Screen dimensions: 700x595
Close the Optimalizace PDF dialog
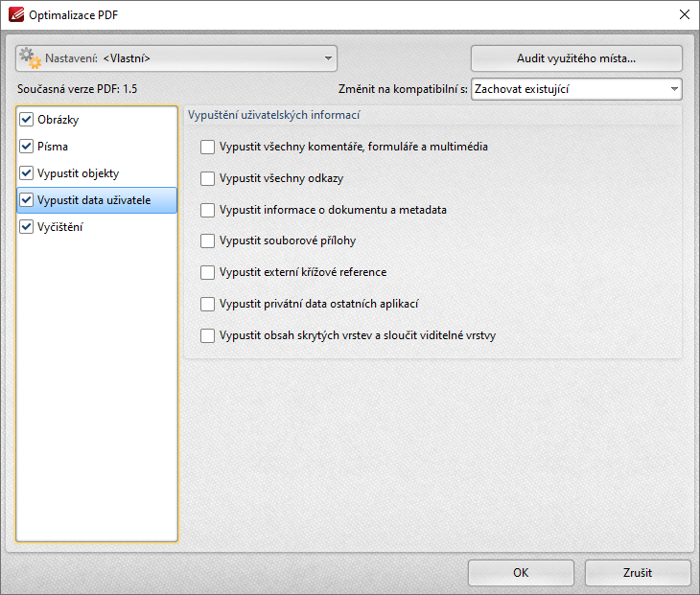click(x=684, y=14)
